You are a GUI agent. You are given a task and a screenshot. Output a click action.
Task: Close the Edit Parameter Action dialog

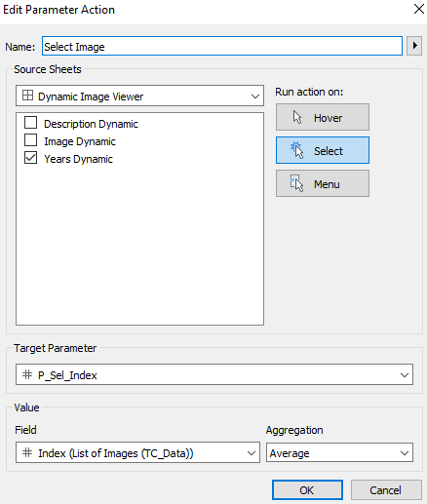coord(419,9)
